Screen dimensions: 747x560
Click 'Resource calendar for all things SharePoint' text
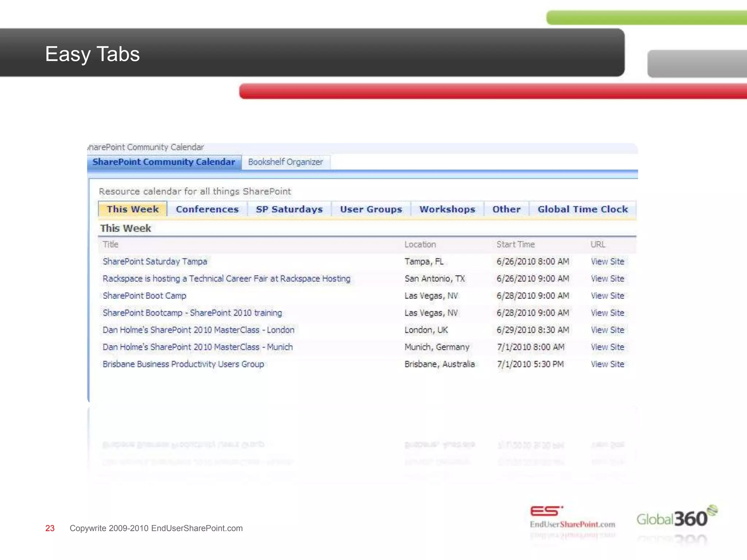[195, 191]
